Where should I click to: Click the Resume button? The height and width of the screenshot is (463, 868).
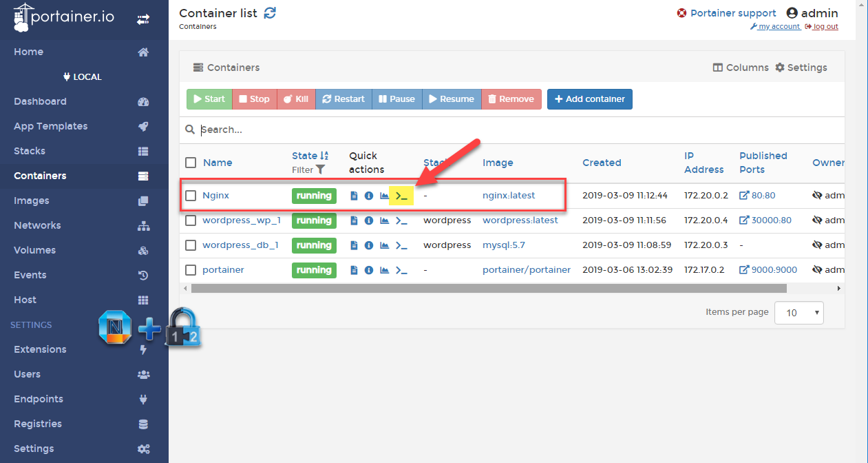click(452, 99)
